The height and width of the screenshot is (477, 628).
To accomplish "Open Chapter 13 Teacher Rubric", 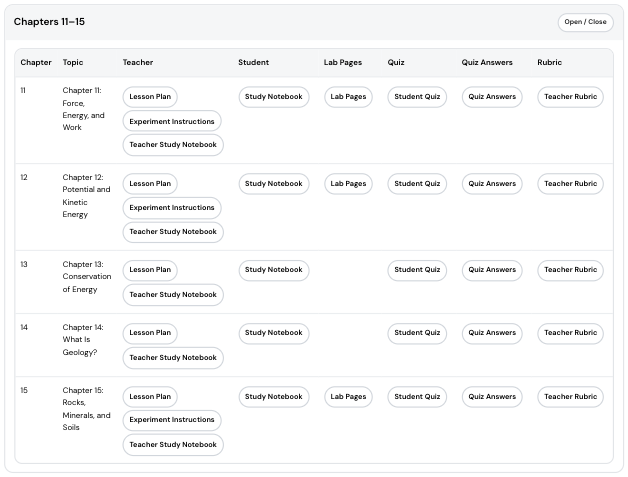I will pos(570,270).
